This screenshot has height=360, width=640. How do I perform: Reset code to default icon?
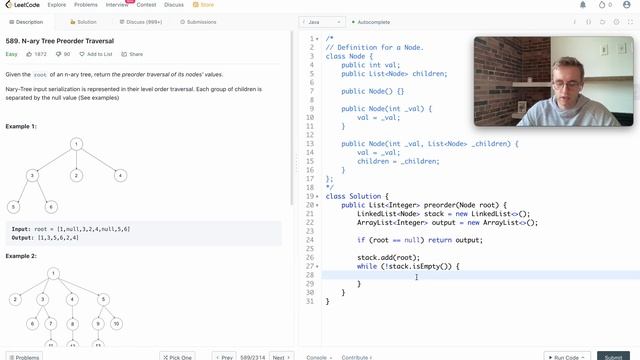pos(602,22)
